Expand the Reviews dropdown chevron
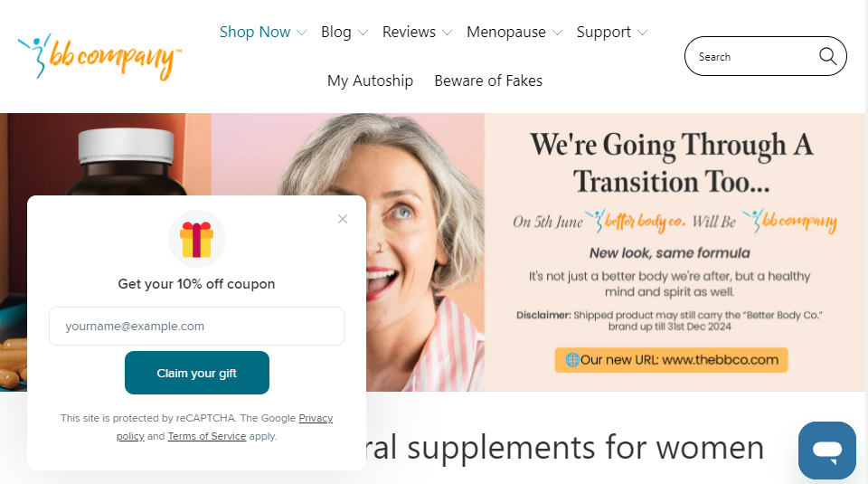 (x=448, y=33)
